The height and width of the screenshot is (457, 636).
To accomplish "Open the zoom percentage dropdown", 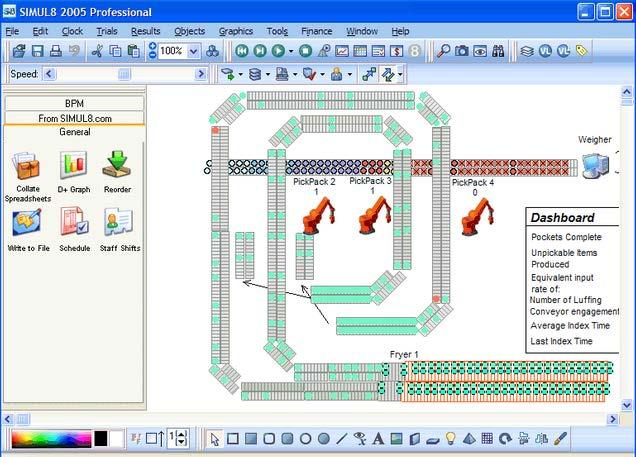I will pos(194,51).
